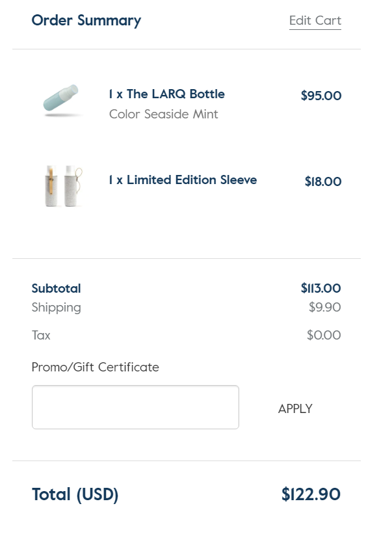Click the '1 x Limited Edition Sleeve' title
The image size is (392, 534).
183,180
